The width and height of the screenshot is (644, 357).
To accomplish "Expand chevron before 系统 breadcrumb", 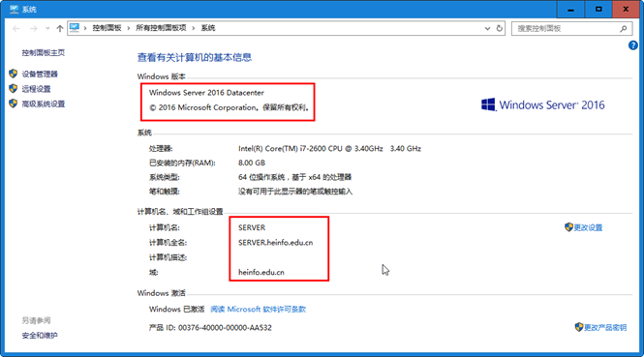I will (193, 28).
